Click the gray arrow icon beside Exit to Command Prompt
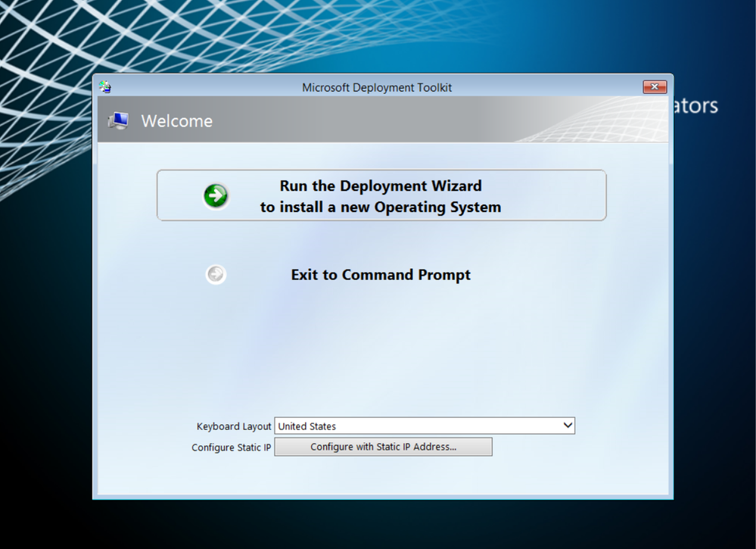The width and height of the screenshot is (756, 549). 216,274
